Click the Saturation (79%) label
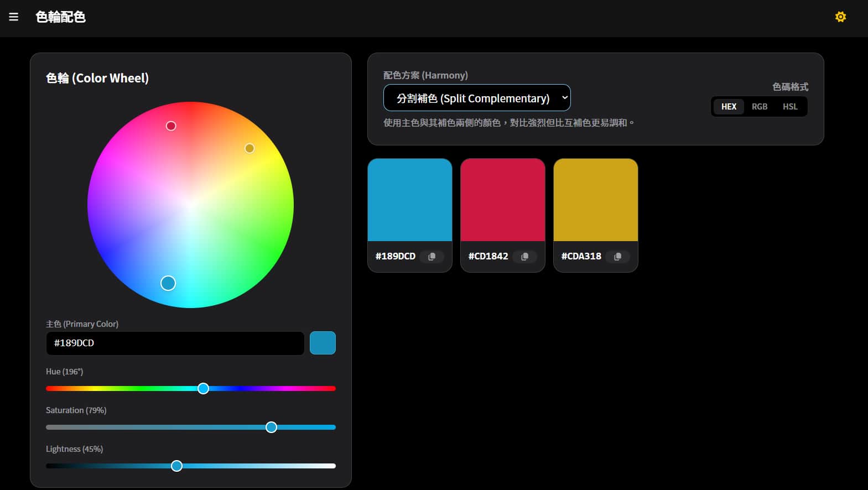 [x=76, y=410]
